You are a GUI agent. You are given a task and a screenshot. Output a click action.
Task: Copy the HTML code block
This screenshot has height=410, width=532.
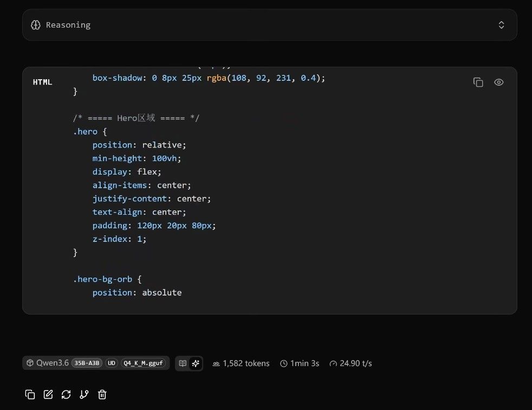[x=478, y=82]
